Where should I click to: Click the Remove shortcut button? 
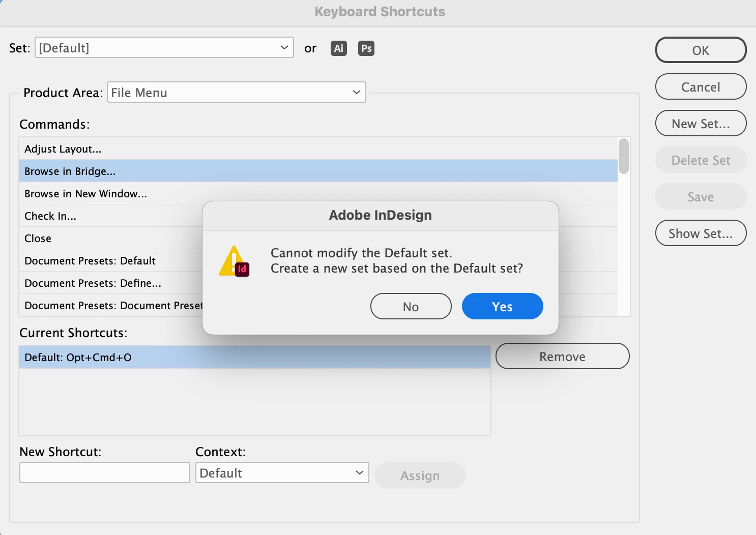click(563, 356)
